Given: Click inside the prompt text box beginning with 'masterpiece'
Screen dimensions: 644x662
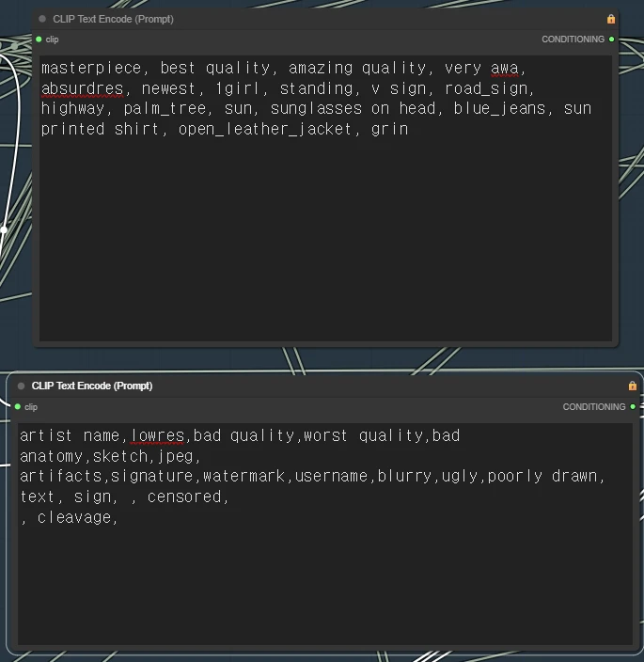Looking at the screenshot, I should [325, 198].
